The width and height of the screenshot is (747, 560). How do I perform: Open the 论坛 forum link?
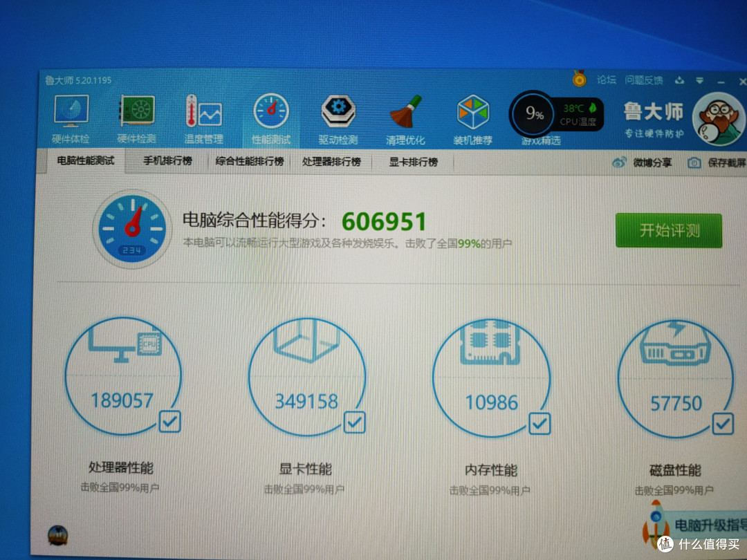coord(607,80)
